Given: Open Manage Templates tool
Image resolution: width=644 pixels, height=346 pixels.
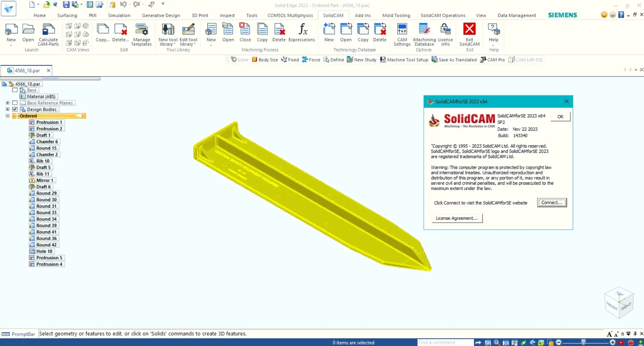Looking at the screenshot, I should click(x=141, y=34).
